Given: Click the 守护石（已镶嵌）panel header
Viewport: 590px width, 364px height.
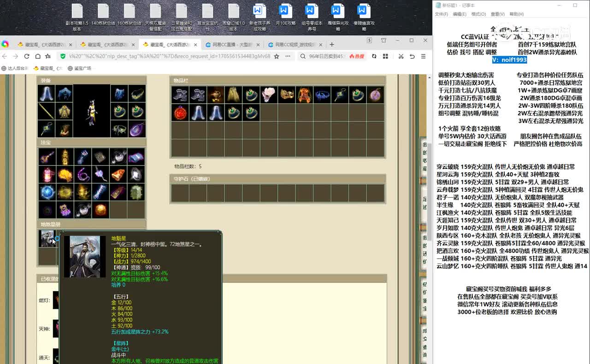Looking at the screenshot, I should pos(277,179).
